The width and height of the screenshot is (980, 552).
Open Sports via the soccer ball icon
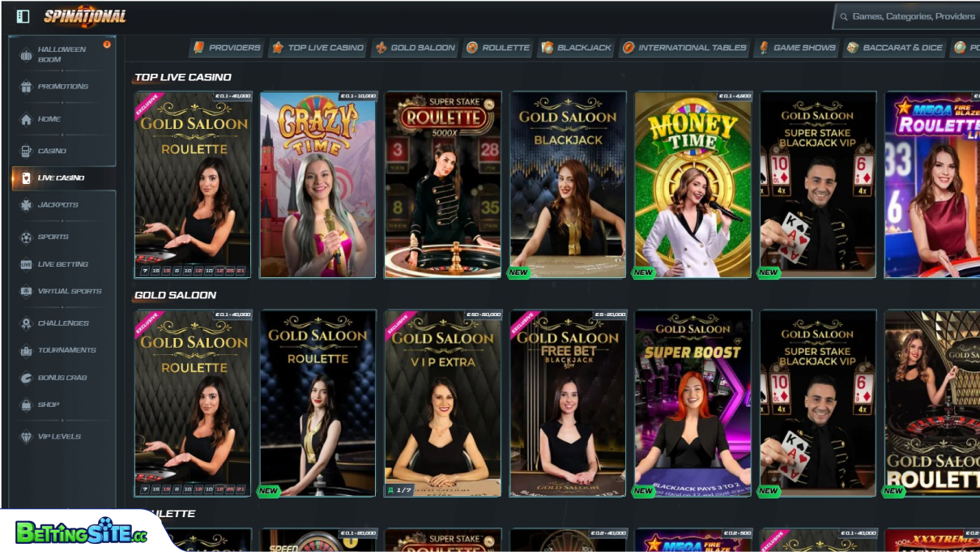27,237
